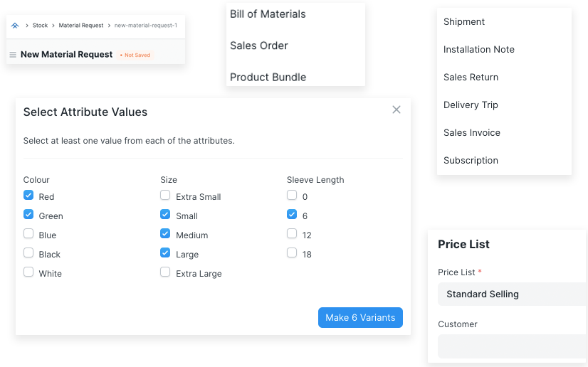Uncheck the Red colour checkbox
This screenshot has width=588, height=367.
(28, 196)
